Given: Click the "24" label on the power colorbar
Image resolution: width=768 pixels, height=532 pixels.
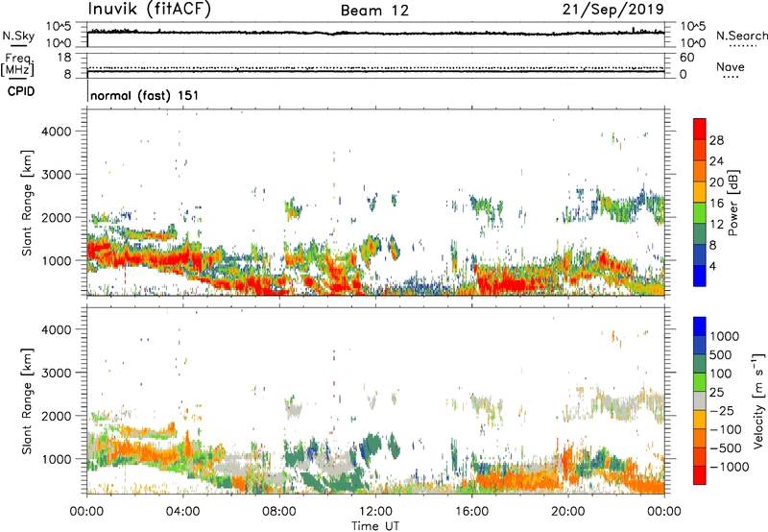Looking at the screenshot, I should (x=716, y=161).
